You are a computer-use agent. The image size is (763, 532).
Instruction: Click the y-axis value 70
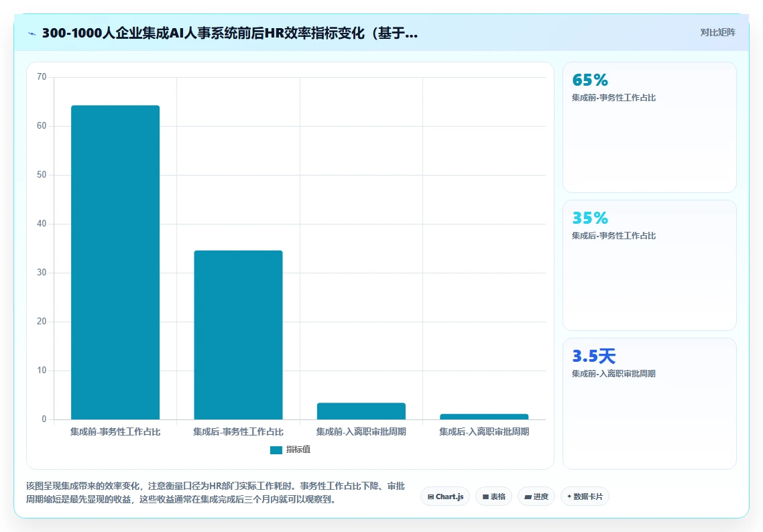42,77
